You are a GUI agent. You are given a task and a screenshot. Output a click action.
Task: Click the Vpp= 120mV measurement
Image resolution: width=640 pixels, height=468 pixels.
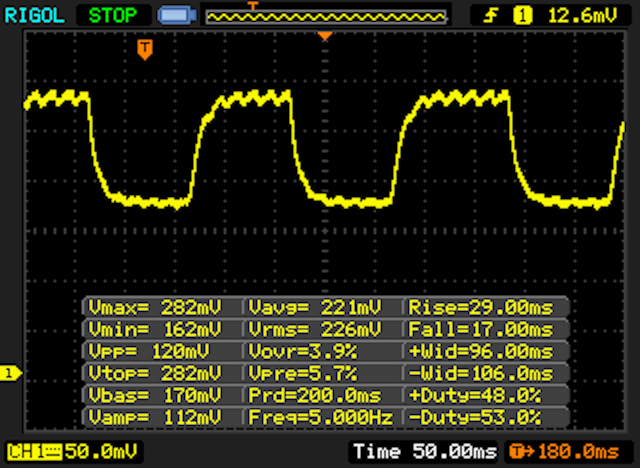coord(149,351)
